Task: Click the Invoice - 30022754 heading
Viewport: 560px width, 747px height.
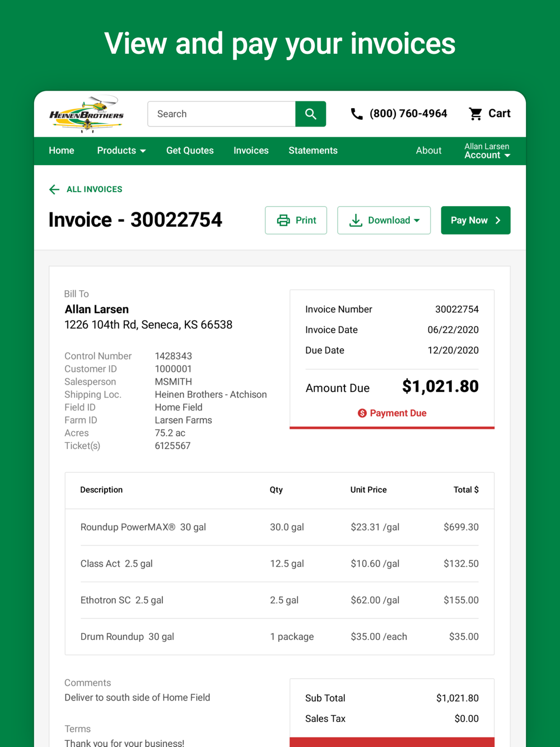Action: [136, 220]
